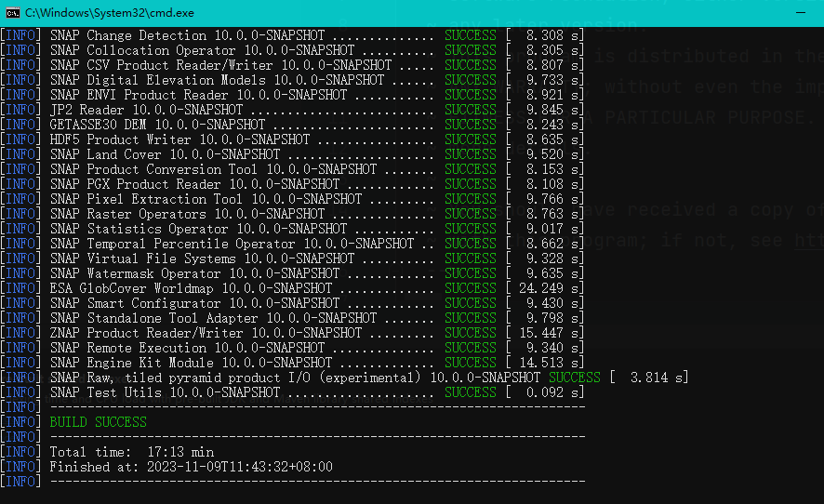Click the 9.845 s duration for JP2 Reader
824x504 pixels.
click(552, 110)
